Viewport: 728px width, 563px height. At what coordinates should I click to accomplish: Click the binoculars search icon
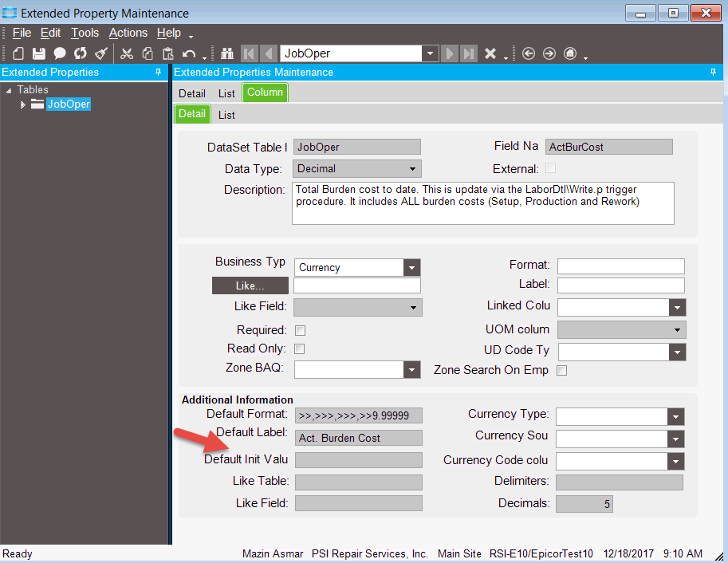point(226,53)
